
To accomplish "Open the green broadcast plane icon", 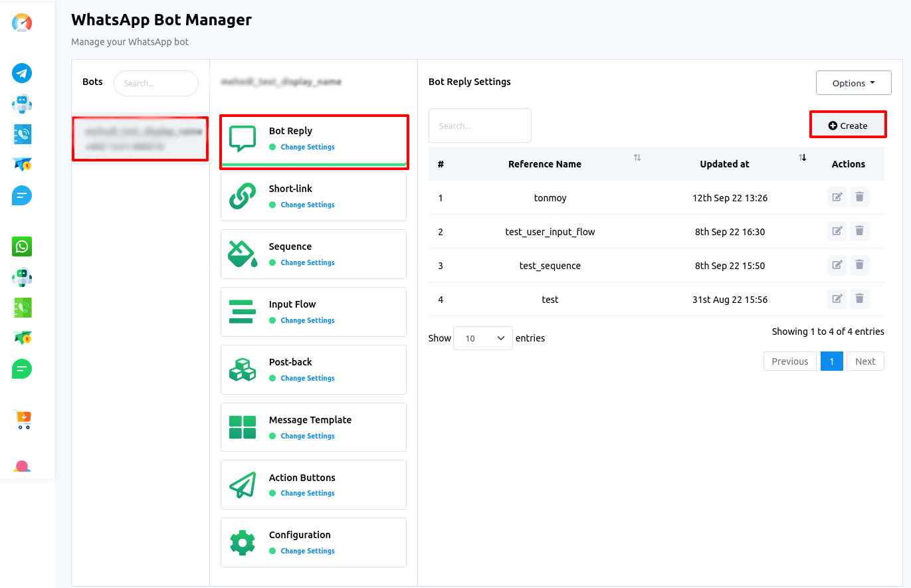I will [22, 338].
